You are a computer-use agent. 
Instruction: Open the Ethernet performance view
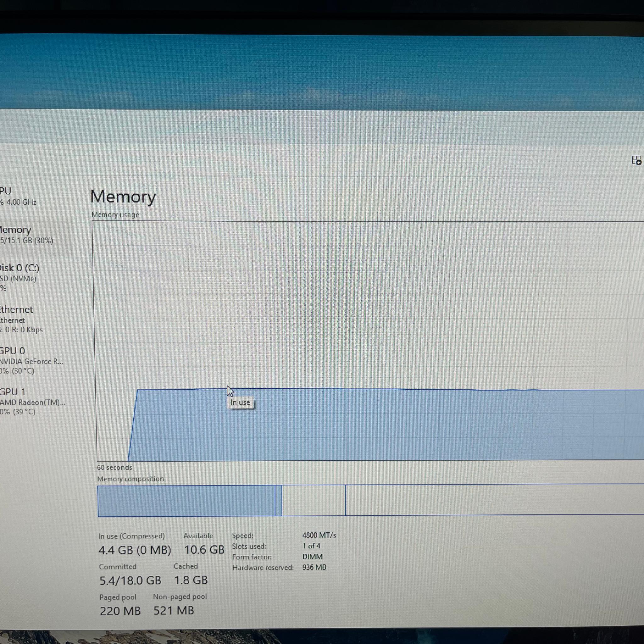tap(22, 319)
